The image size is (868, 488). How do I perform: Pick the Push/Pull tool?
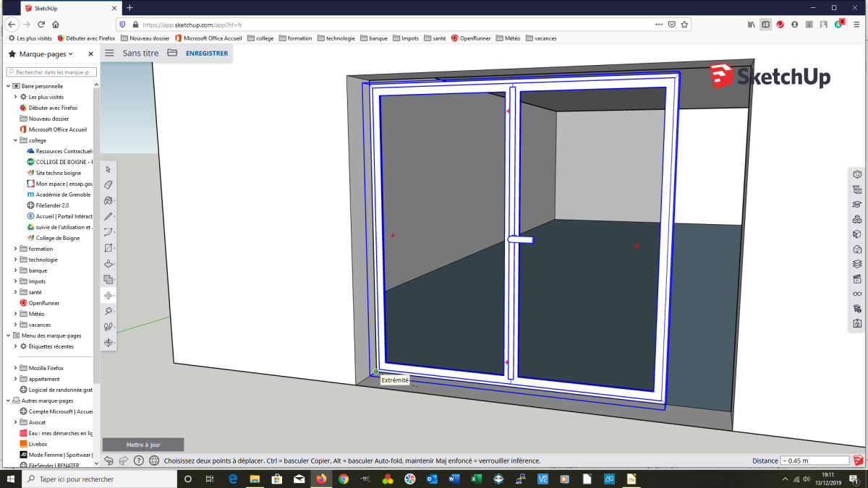coord(109,264)
